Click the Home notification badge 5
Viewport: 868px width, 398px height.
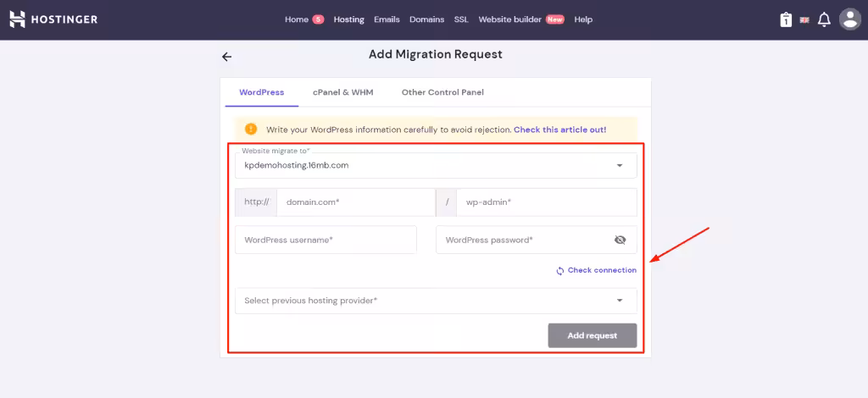click(x=318, y=19)
